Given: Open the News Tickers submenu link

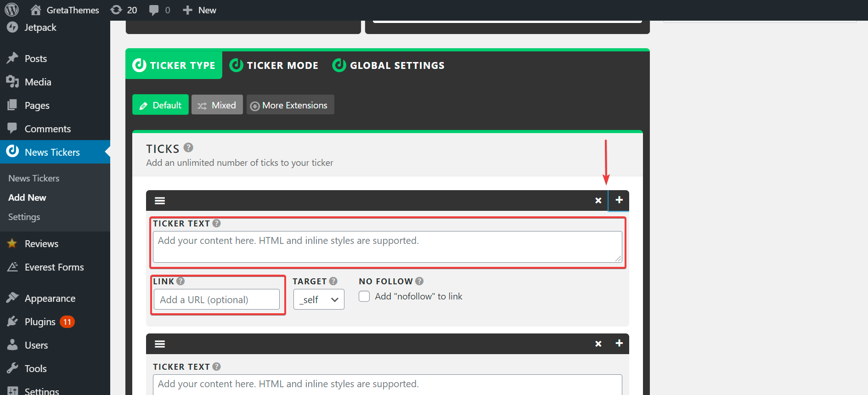Looking at the screenshot, I should 34,178.
